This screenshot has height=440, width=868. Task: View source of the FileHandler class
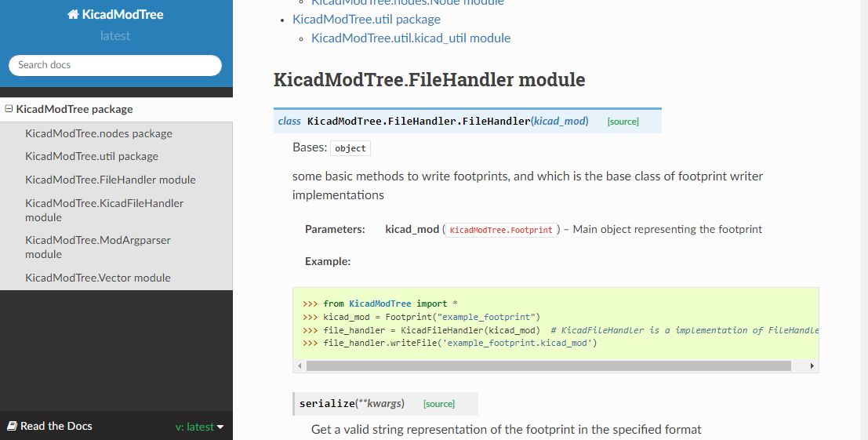[623, 122]
